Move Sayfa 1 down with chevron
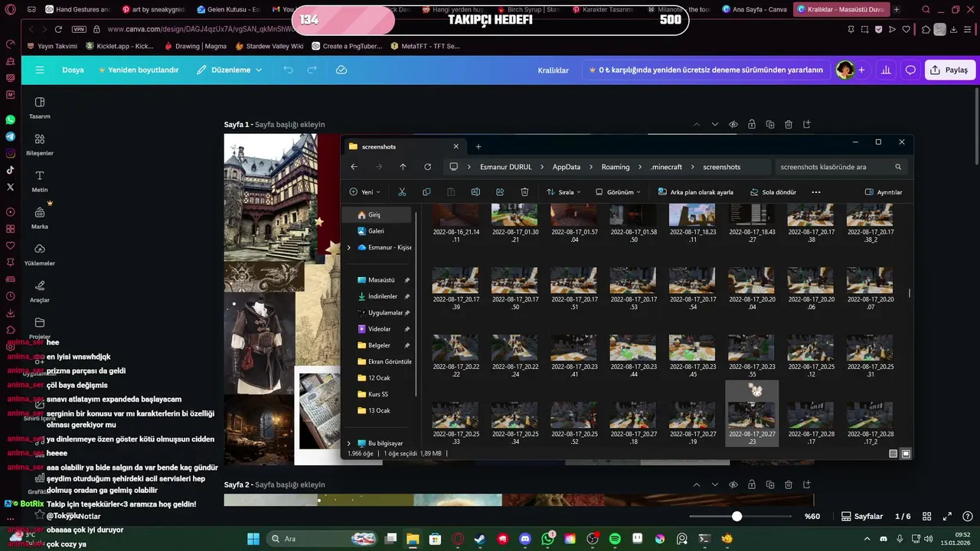This screenshot has height=551, width=980. (715, 125)
